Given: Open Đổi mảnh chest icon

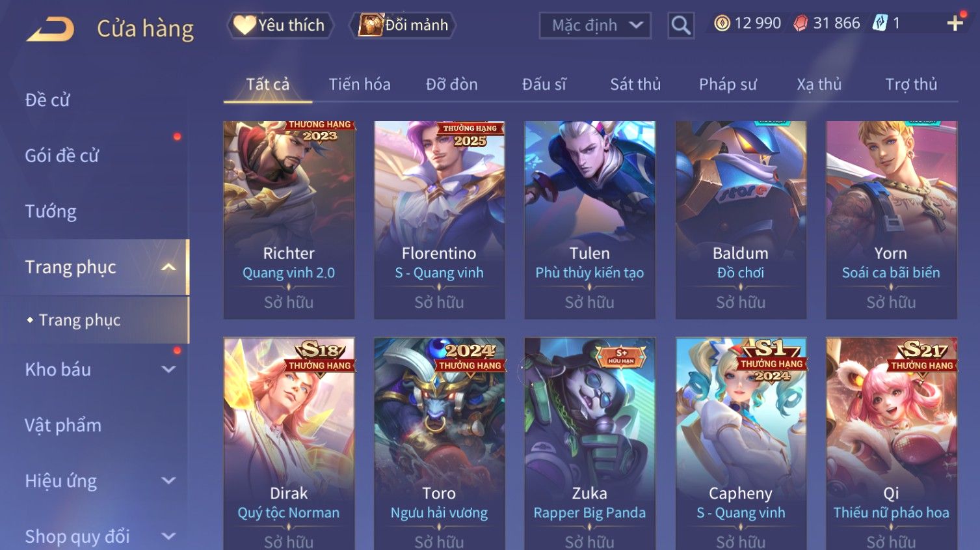Looking at the screenshot, I should [371, 25].
